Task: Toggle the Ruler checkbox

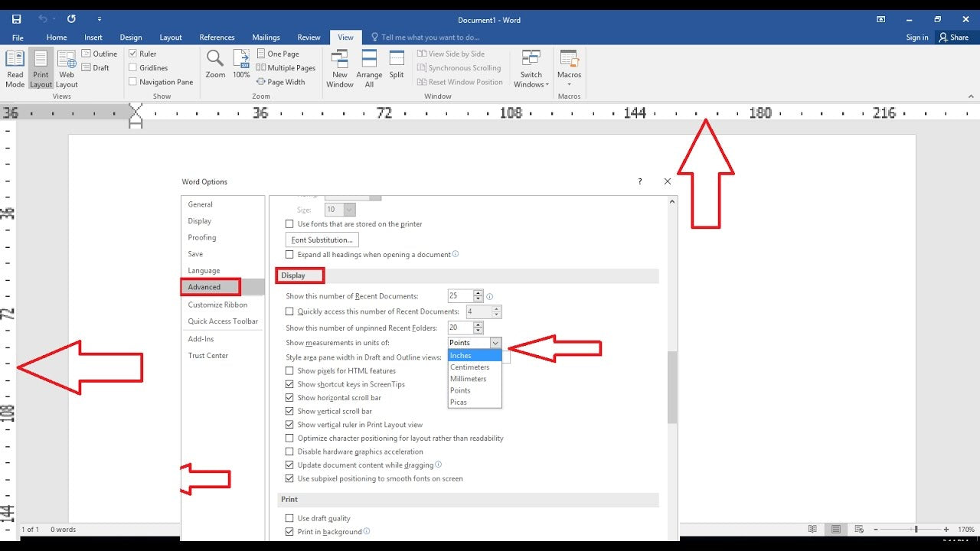Action: click(132, 54)
